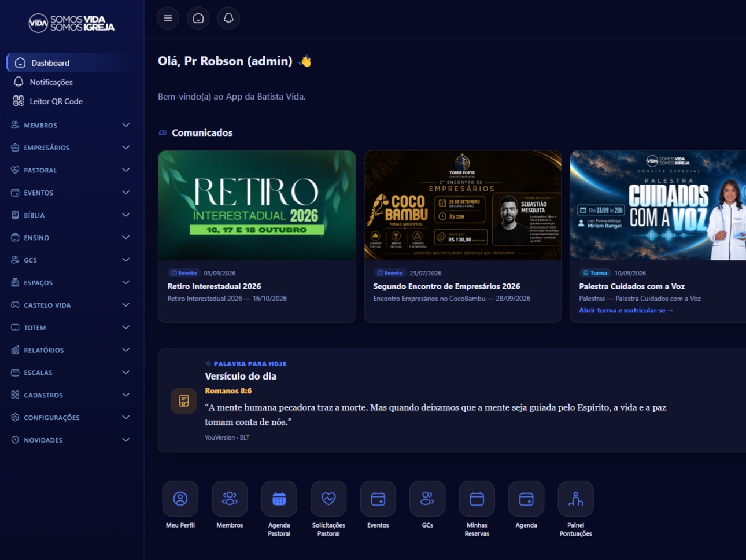The image size is (746, 560).
Task: Expand the Novidades sidebar section
Action: [x=71, y=440]
